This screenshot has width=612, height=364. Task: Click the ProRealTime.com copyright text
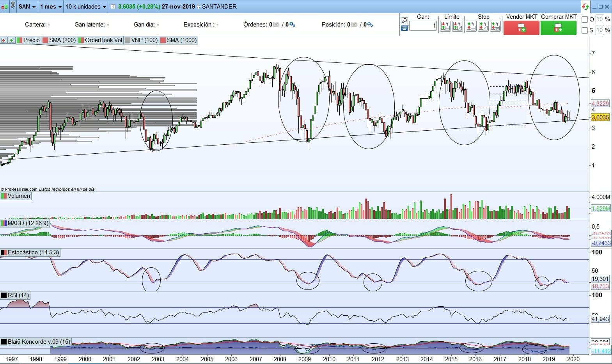(19, 189)
